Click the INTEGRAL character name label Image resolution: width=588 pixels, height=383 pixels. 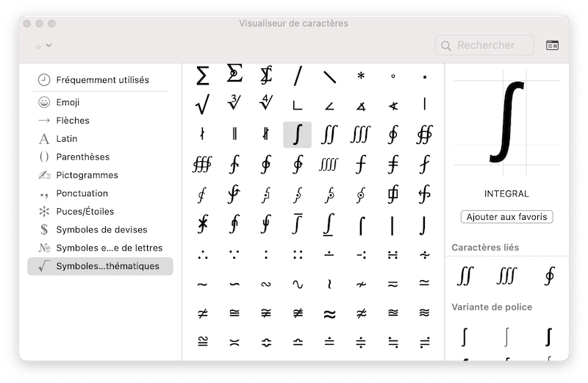506,194
